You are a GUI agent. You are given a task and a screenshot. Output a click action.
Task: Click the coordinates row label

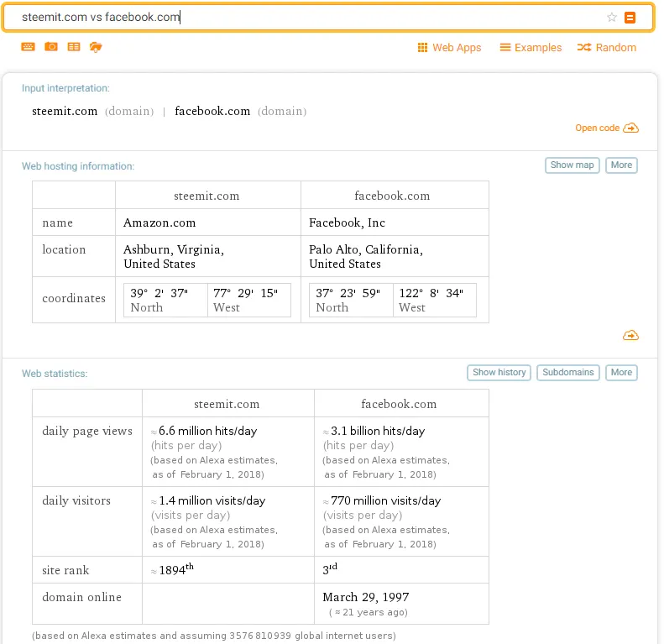tap(74, 298)
